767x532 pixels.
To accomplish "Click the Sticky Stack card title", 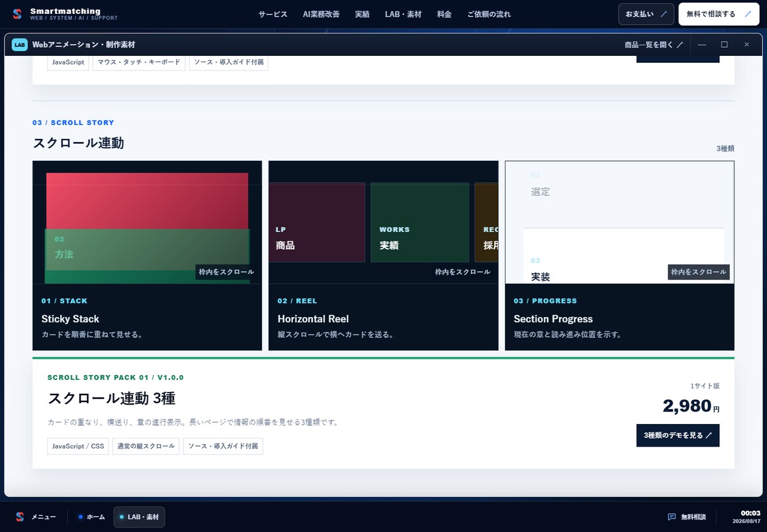I will [70, 319].
